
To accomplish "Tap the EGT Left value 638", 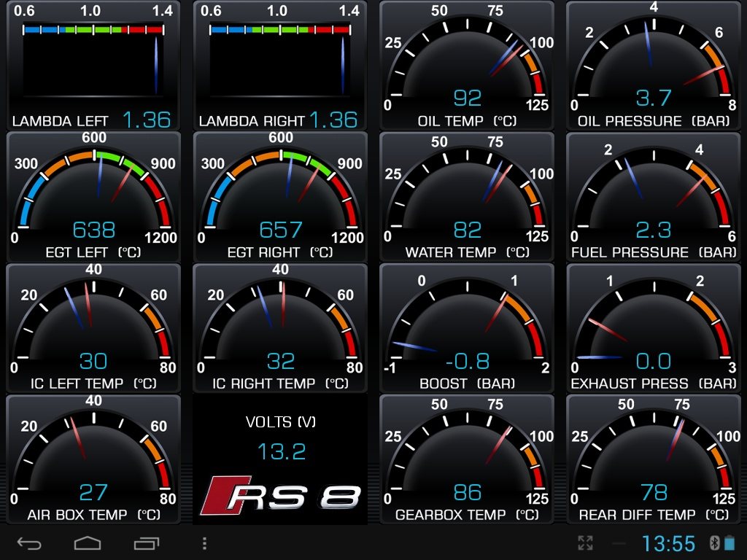I will (94, 230).
